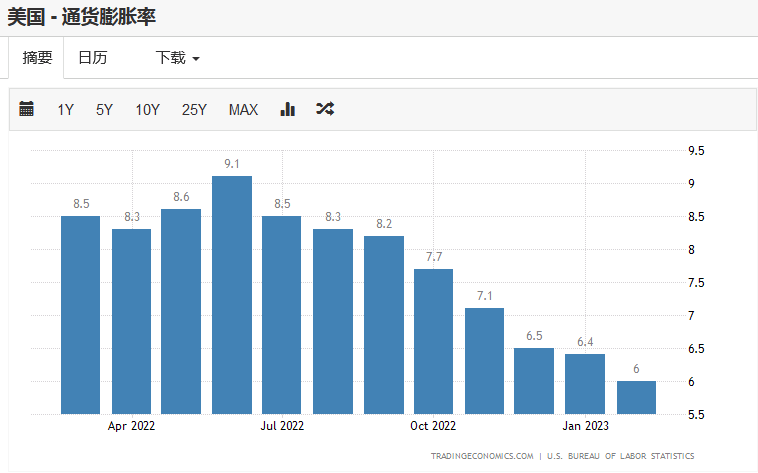Open the TRADINGECONOMICS.COM source link
This screenshot has width=758, height=473.
point(482,456)
